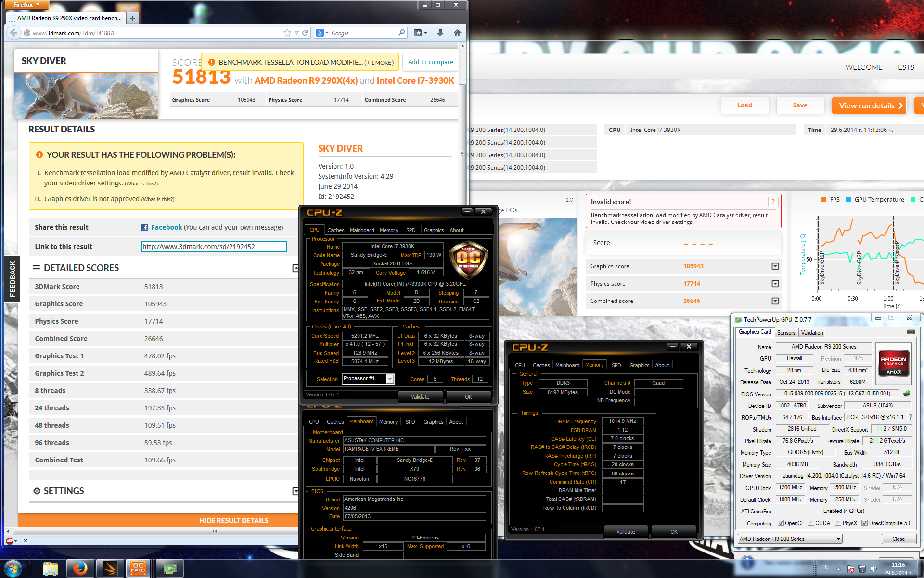
Task: Open Graphics tab in Memory CPU-Z window
Action: click(639, 365)
